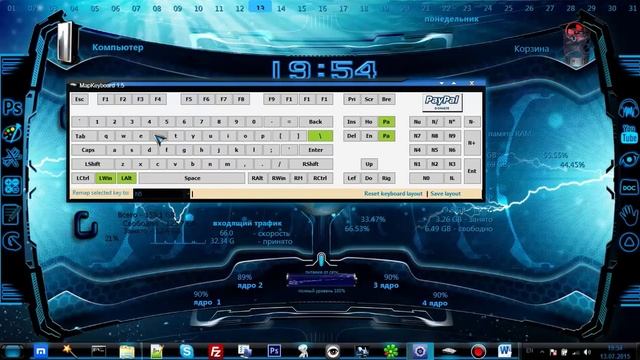Open the alien figure taskbar icon
The image size is (640, 360).
(303, 351)
